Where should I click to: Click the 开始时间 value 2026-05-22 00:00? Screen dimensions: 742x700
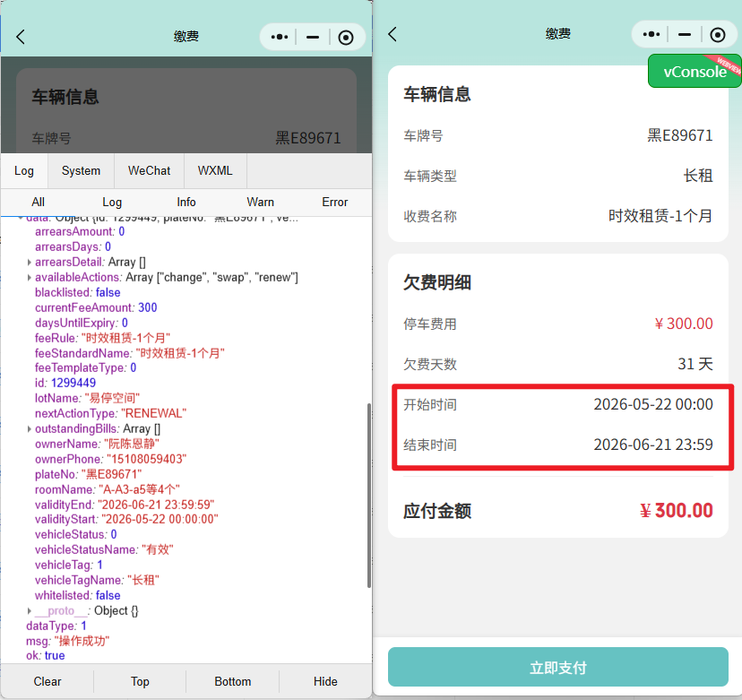(x=653, y=404)
